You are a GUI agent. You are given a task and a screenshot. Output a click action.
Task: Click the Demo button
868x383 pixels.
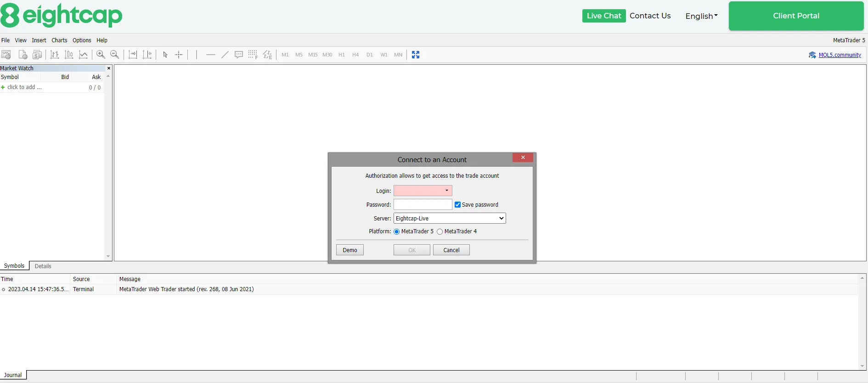click(x=350, y=250)
